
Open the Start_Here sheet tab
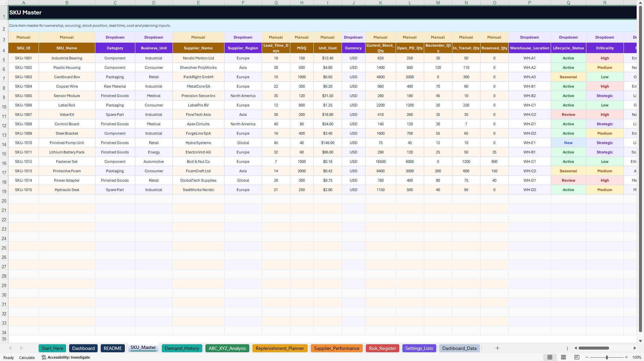pos(52,348)
